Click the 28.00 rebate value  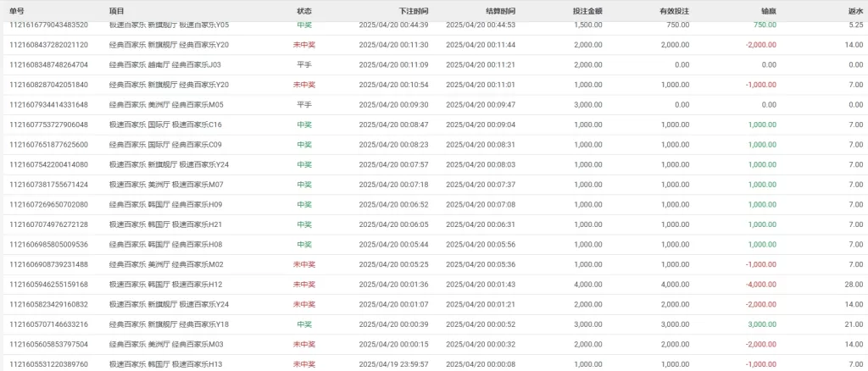(854, 284)
